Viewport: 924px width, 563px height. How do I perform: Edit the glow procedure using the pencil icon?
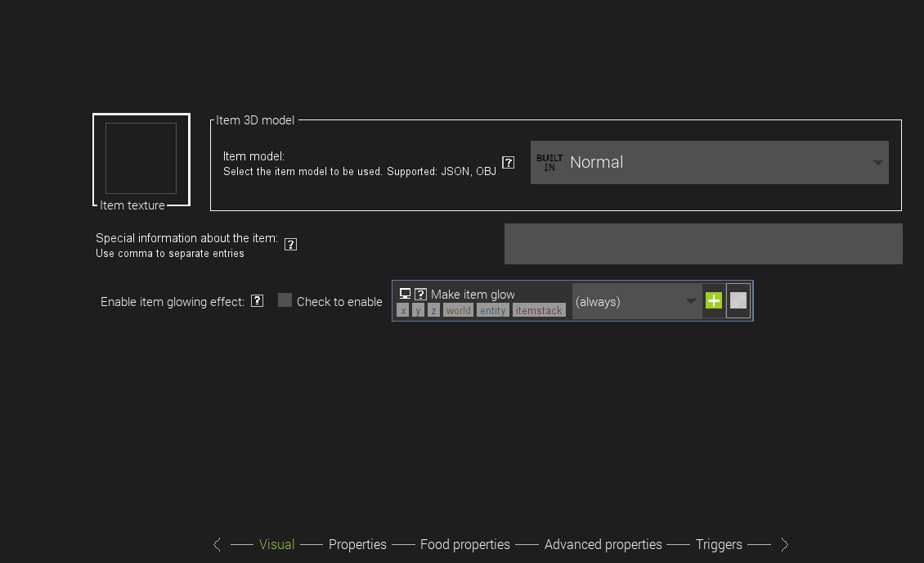tap(738, 300)
